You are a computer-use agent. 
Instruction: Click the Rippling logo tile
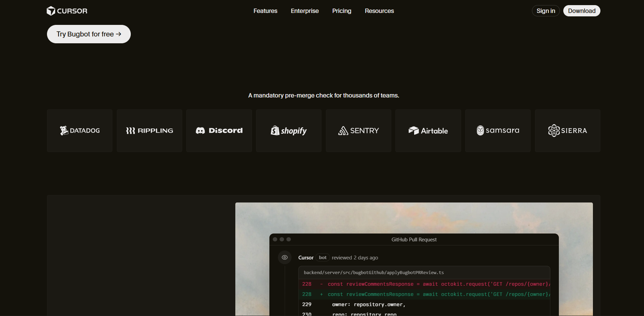click(x=150, y=131)
